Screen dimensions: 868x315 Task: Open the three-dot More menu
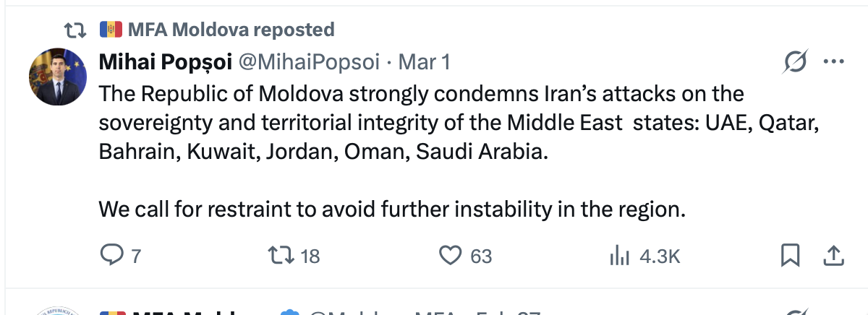coord(834,63)
